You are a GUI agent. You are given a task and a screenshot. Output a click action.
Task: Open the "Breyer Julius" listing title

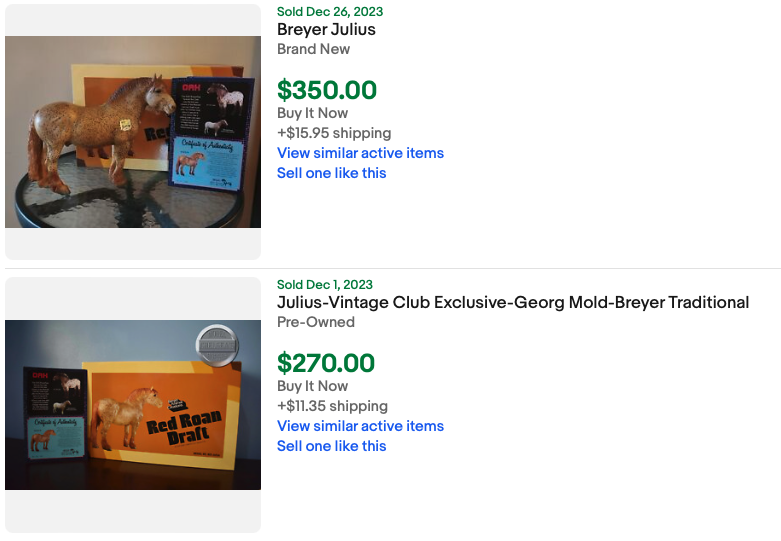(326, 29)
